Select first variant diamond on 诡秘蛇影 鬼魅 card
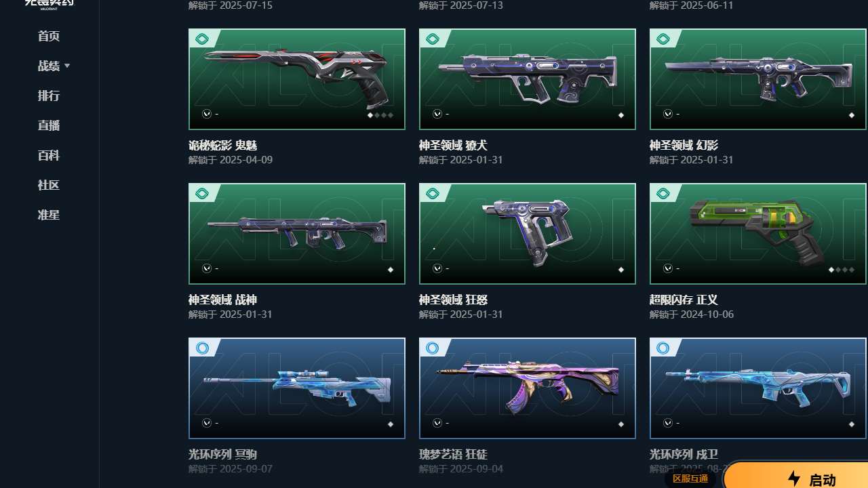The image size is (868, 488). pos(370,115)
